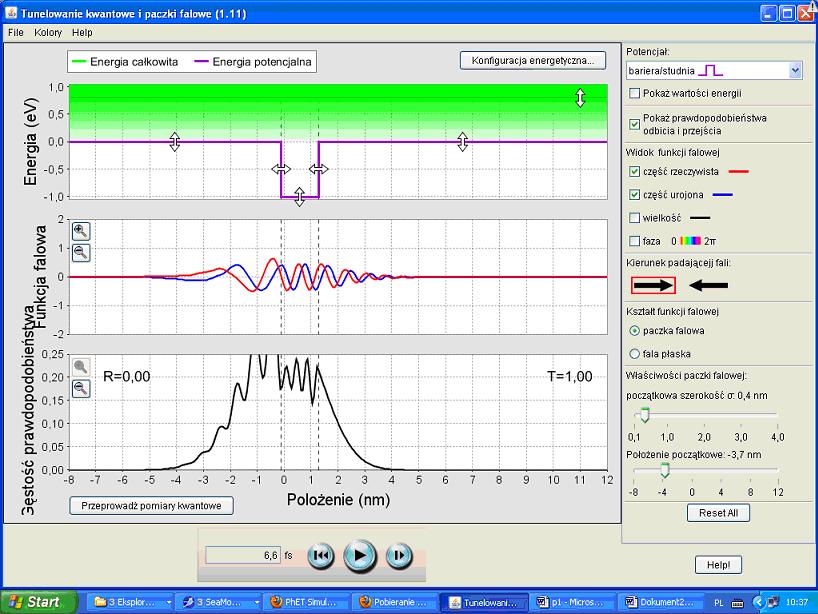Open the Kolory menu
Screen dimensions: 818x614
pos(48,32)
